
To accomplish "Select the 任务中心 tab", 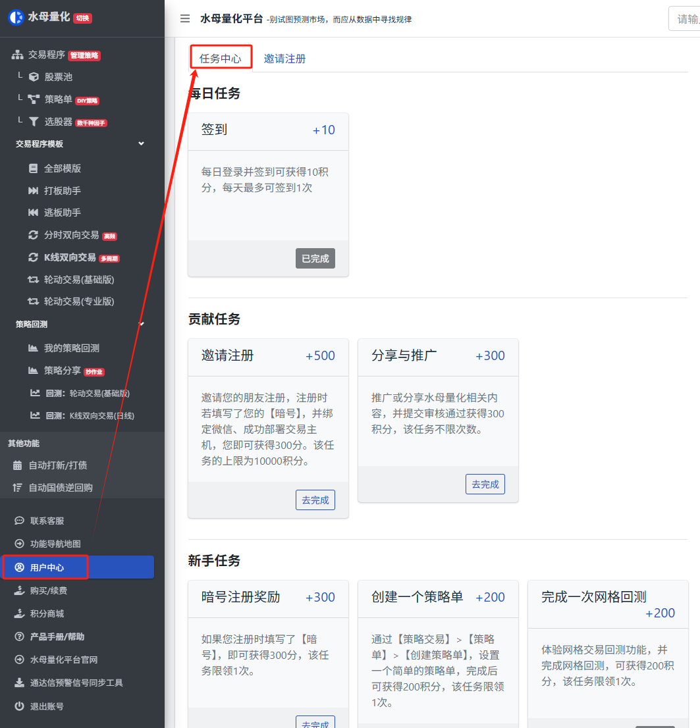I will click(x=220, y=59).
